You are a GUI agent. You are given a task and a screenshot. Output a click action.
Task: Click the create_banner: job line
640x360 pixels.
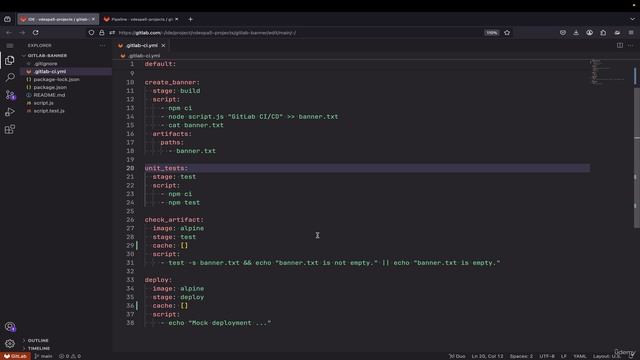click(172, 82)
